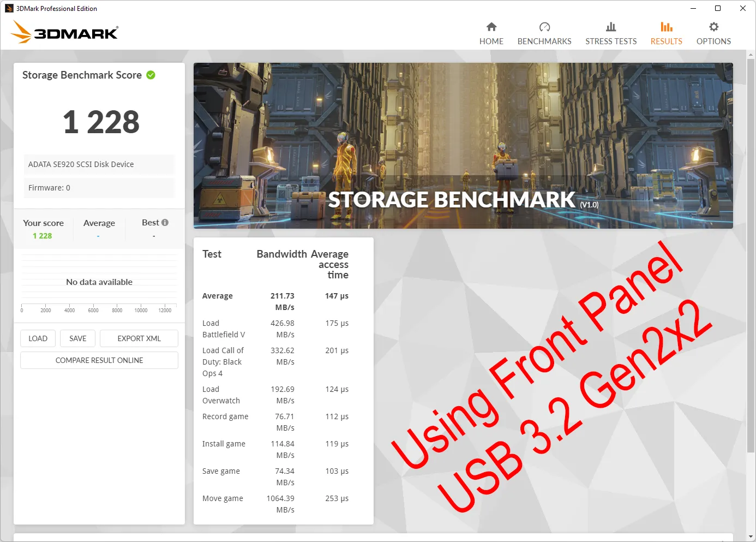The height and width of the screenshot is (542, 756).
Task: Switch to STRESS TESTS tab
Action: tap(611, 33)
